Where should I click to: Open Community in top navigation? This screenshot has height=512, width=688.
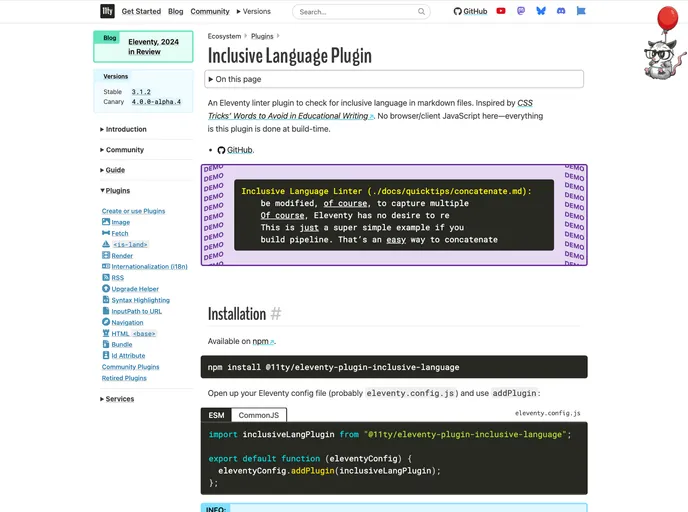pos(210,11)
